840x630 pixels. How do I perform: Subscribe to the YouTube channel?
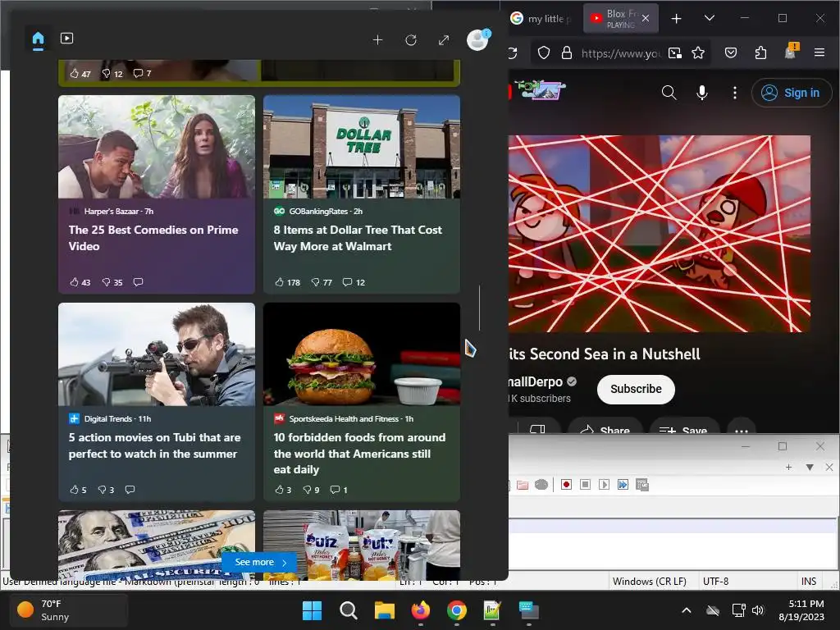(x=636, y=389)
